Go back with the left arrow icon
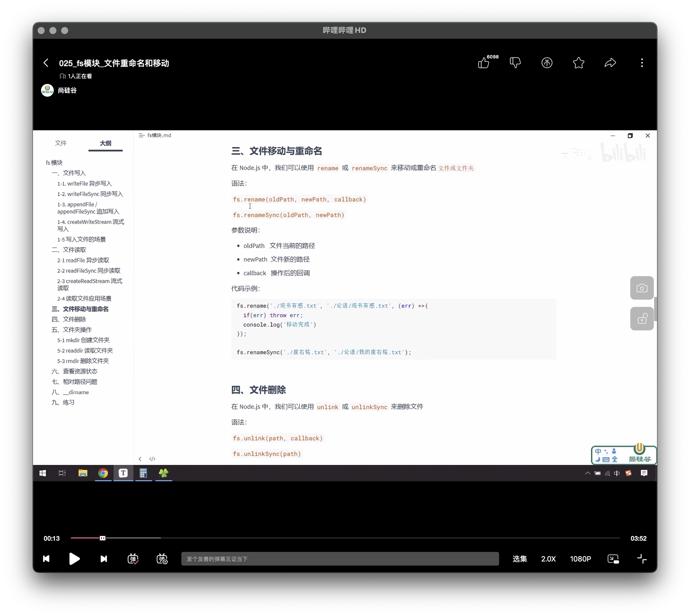Screen dimensions: 690x616 tap(46, 63)
